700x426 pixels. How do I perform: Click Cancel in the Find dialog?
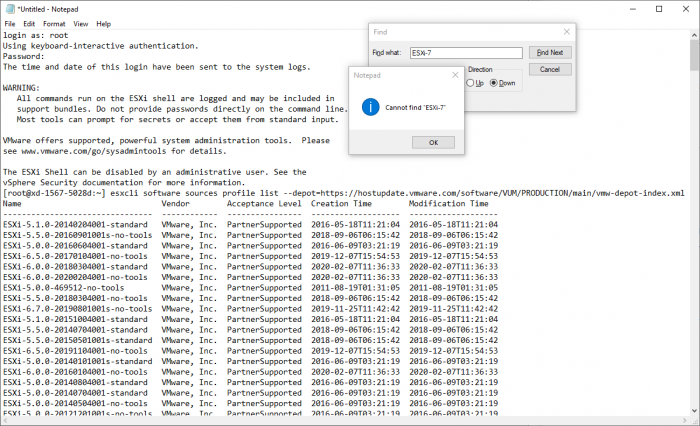pos(550,69)
